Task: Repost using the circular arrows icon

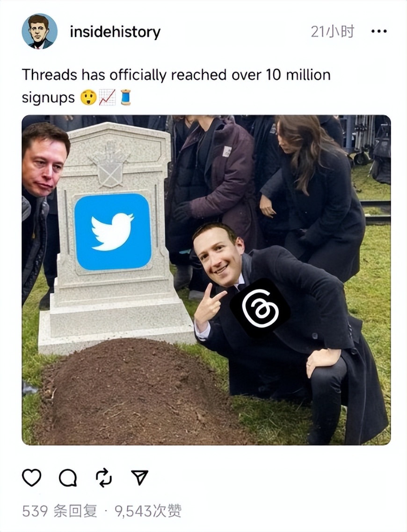Action: (x=103, y=478)
